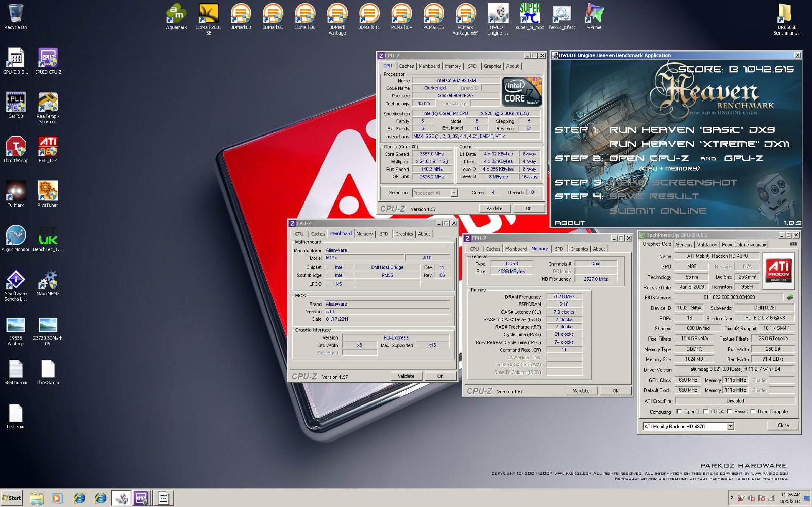Image resolution: width=812 pixels, height=507 pixels.
Task: Expand the GPU-Z graphics card dropdown
Action: click(730, 427)
